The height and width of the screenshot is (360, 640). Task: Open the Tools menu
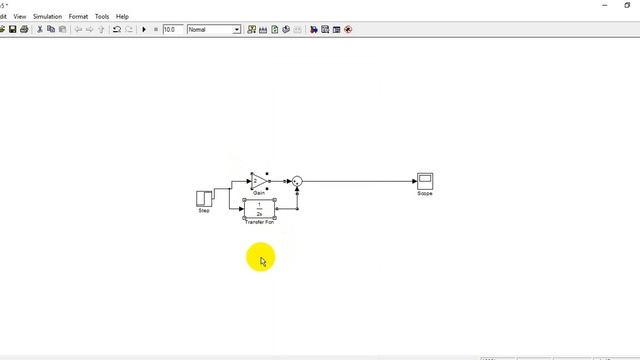(x=102, y=16)
